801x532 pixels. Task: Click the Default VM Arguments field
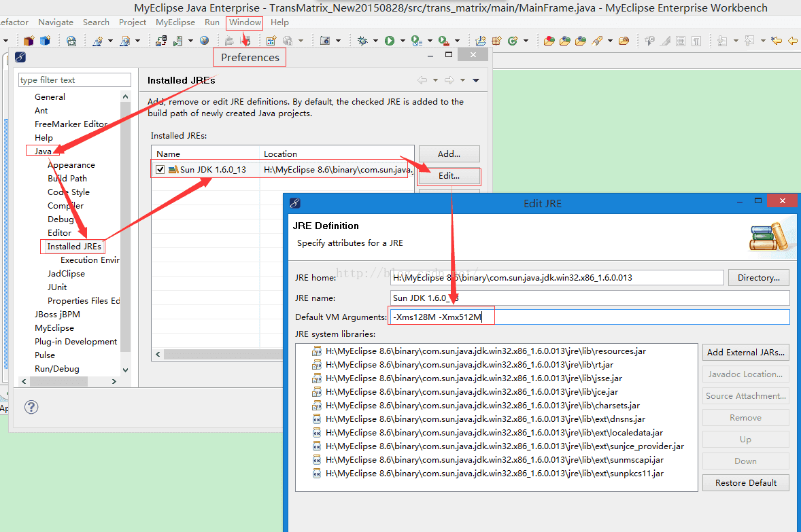[x=590, y=317]
